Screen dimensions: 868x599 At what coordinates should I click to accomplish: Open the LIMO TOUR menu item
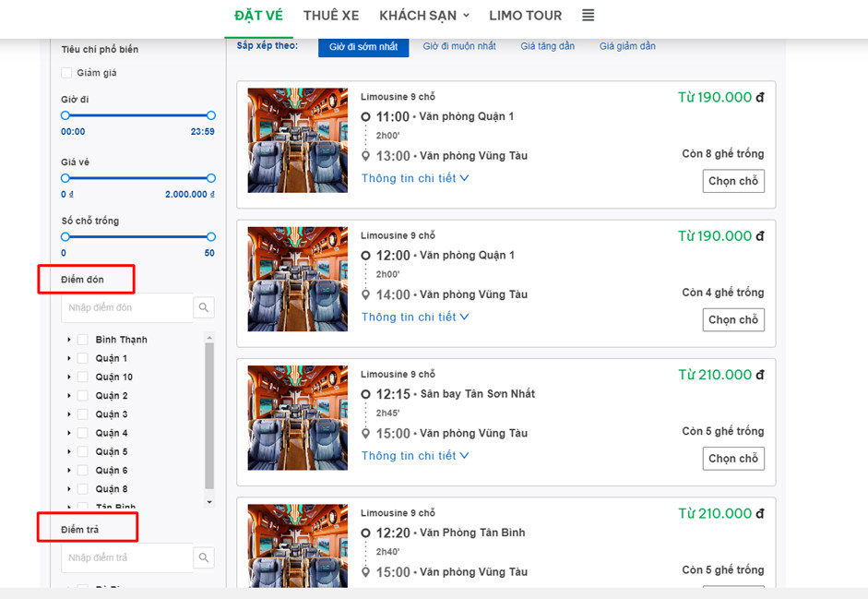(525, 16)
